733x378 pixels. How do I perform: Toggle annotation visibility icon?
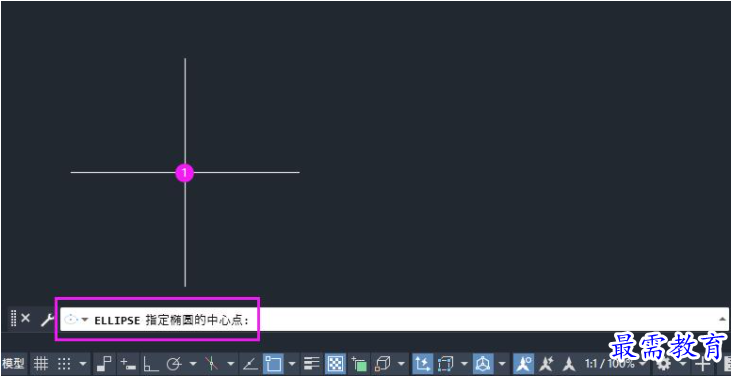click(524, 363)
